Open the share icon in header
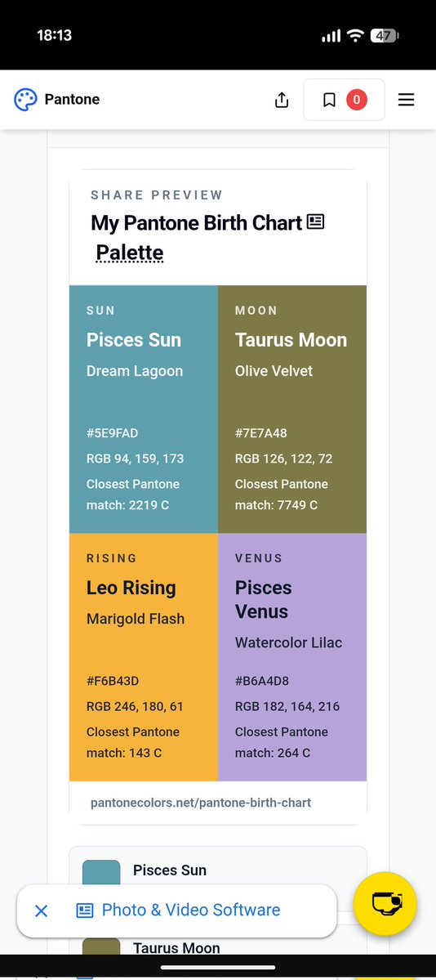 282,100
